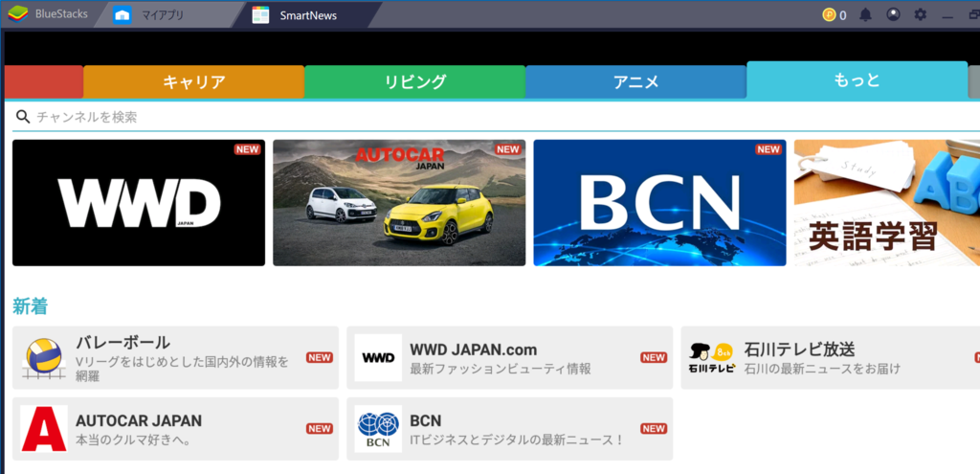The height and width of the screenshot is (474, 980).
Task: Open the WWD JAPAN.com channel title
Action: [x=474, y=350]
